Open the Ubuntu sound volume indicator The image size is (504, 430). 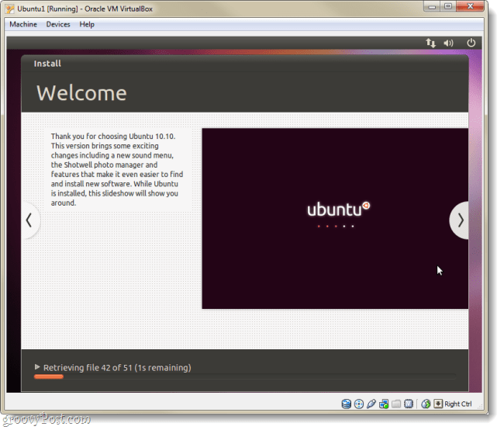point(448,43)
